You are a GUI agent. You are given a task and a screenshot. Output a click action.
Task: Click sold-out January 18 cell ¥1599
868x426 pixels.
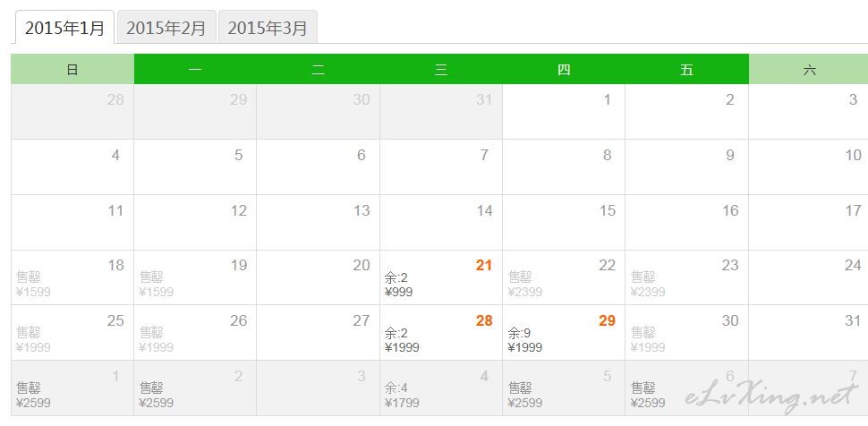click(x=72, y=277)
